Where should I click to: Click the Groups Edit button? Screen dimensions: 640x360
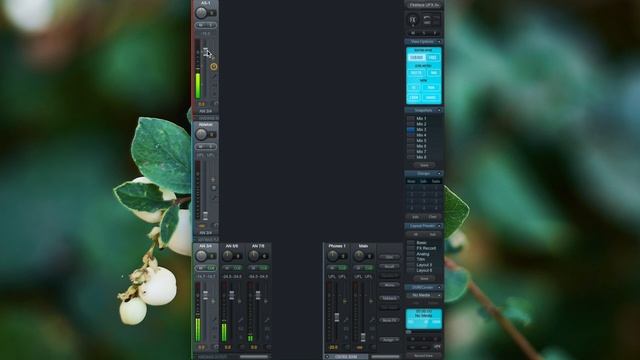416,217
